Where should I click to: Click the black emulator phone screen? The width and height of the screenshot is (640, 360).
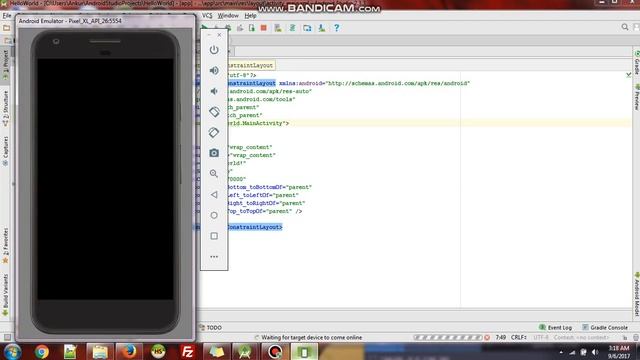[x=105, y=179]
